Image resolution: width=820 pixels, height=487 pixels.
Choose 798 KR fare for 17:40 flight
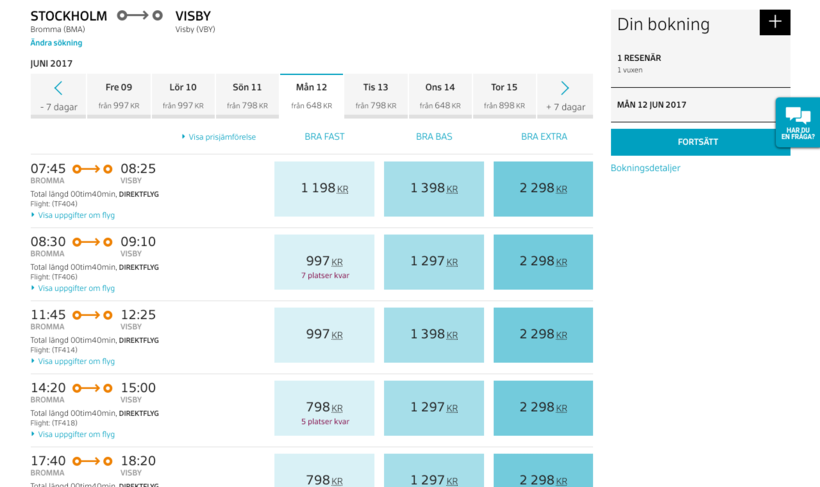(x=324, y=471)
